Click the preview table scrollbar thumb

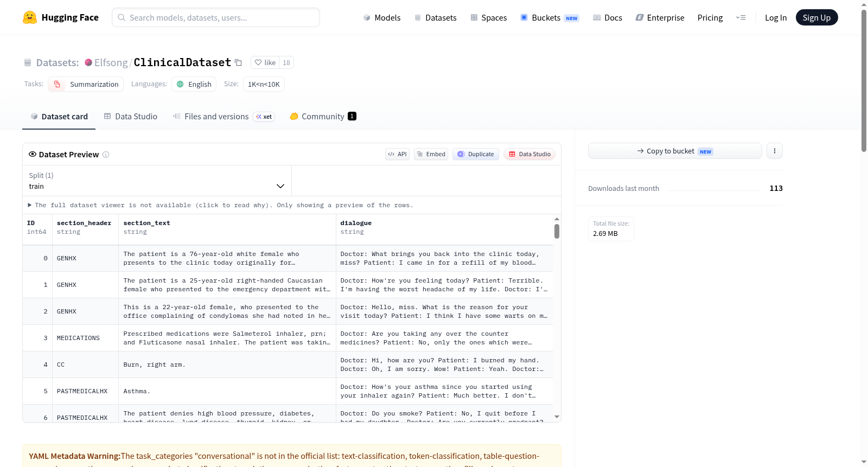coord(557,232)
